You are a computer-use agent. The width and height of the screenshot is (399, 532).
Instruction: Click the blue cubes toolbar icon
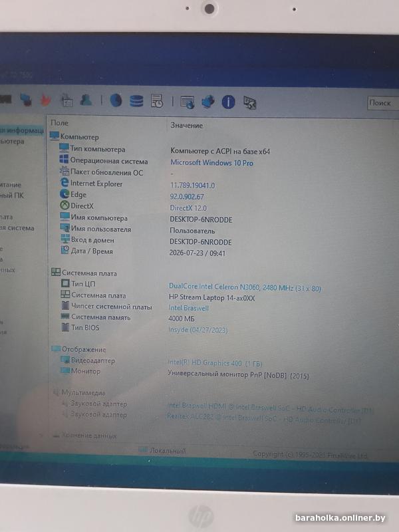point(207,102)
